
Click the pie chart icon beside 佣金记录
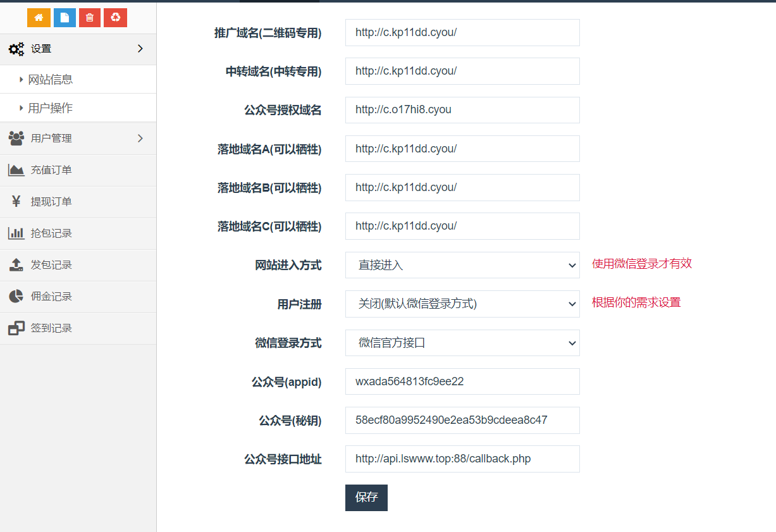[x=16, y=296]
